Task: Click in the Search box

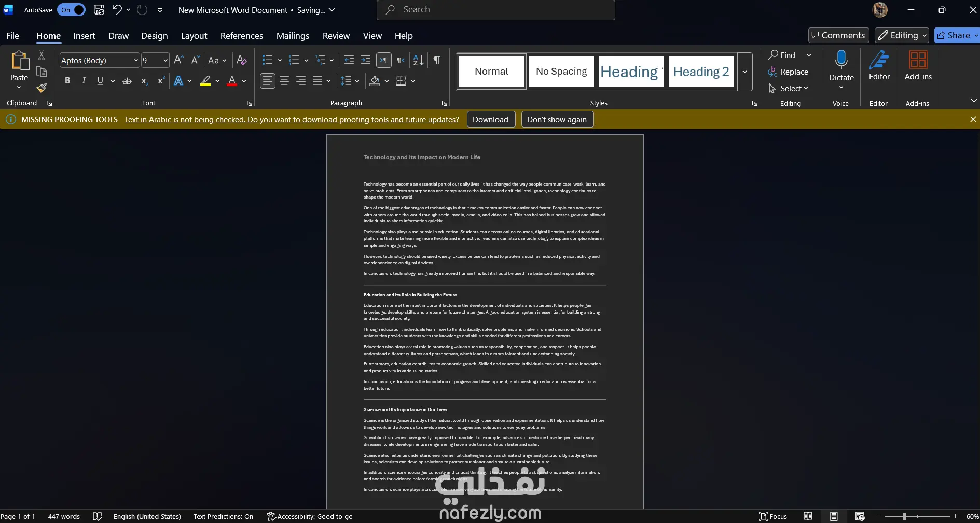Action: pos(496,9)
